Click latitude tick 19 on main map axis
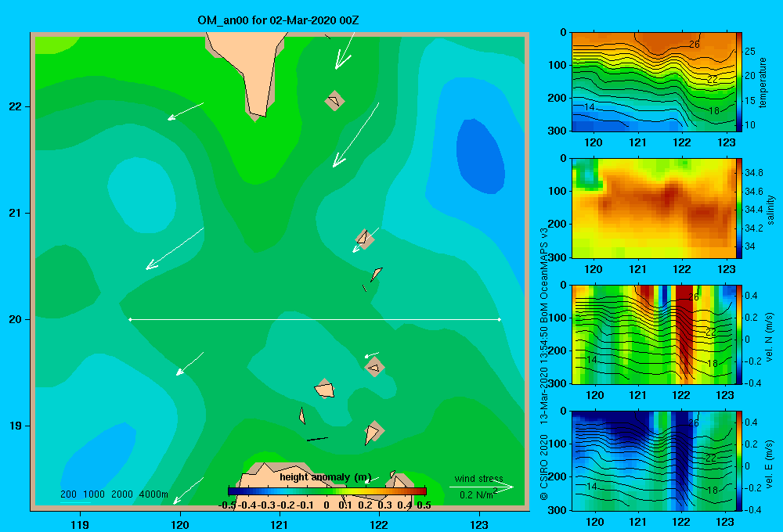783x532 pixels. (16, 426)
